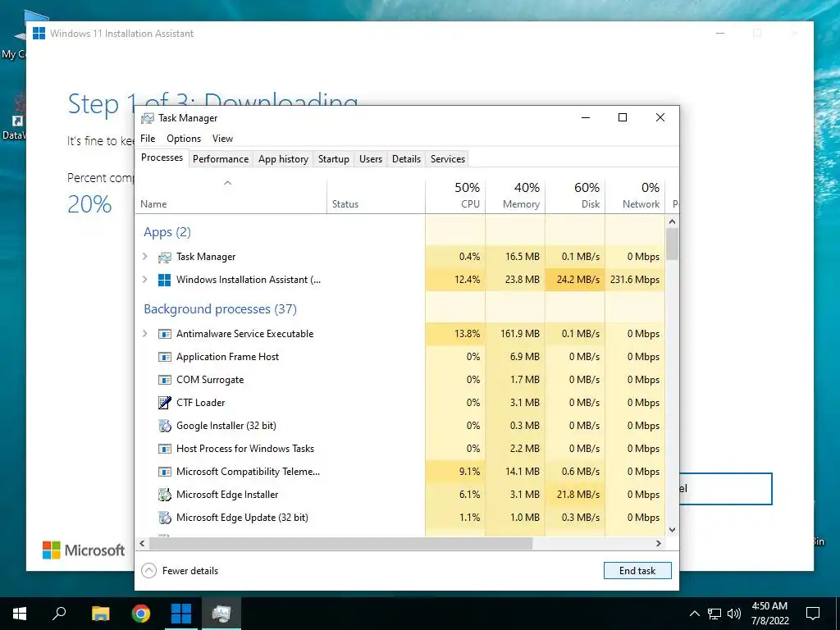Open network status tray icon
This screenshot has width=840, height=630.
714,614
